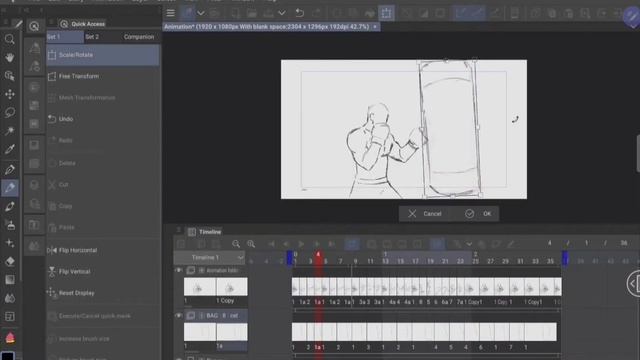Click the main drawing color swatch
640x360 pixels.
[8, 356]
